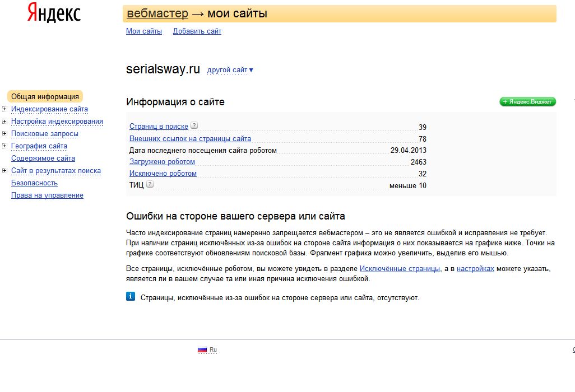Expand the Настройка индексирования plus icon
The width and height of the screenshot is (575, 392).
click(x=4, y=122)
